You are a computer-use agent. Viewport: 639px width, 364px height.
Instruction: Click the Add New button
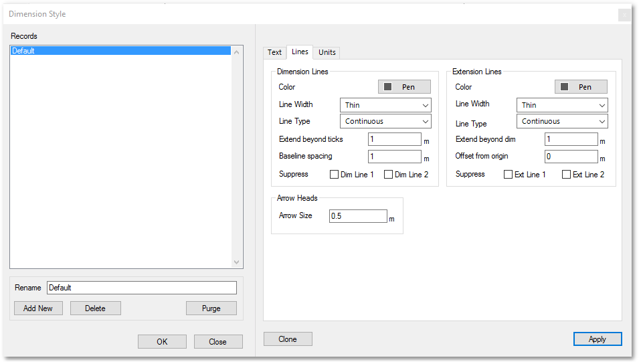[x=38, y=308]
